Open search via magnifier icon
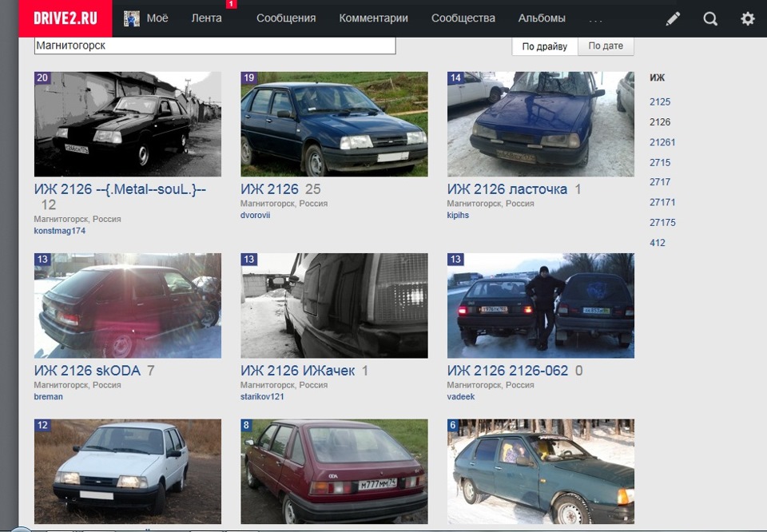 [710, 18]
